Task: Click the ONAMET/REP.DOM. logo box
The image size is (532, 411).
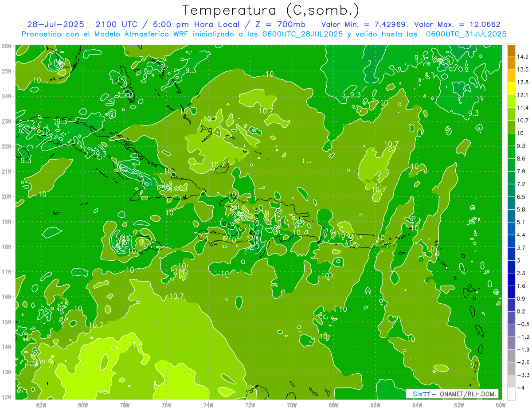Action: point(452,394)
